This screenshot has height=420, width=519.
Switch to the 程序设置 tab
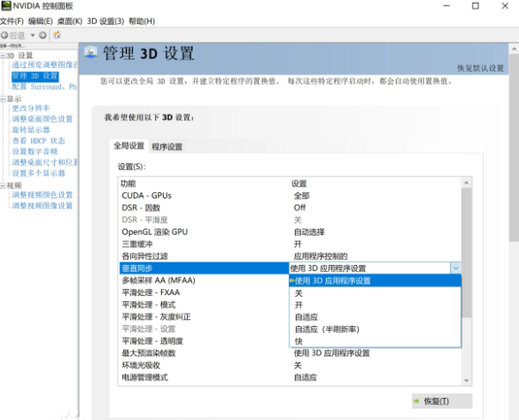[x=167, y=146]
